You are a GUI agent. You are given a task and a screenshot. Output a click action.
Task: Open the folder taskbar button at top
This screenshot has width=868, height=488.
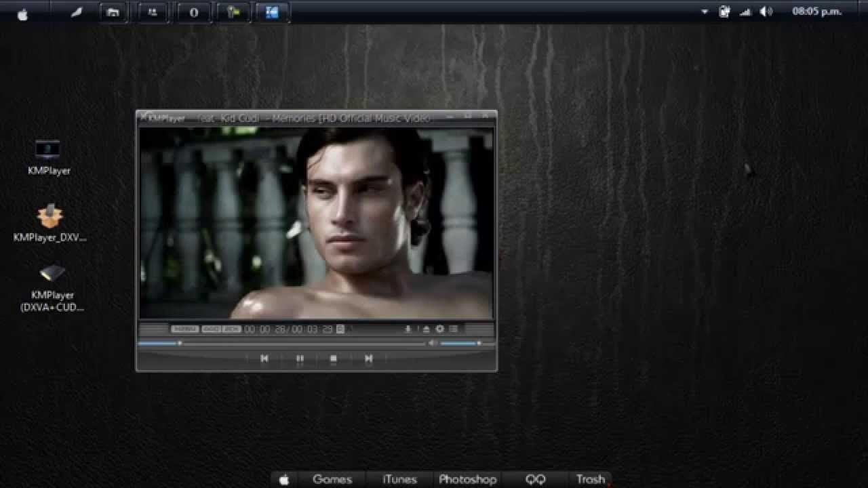click(x=113, y=12)
